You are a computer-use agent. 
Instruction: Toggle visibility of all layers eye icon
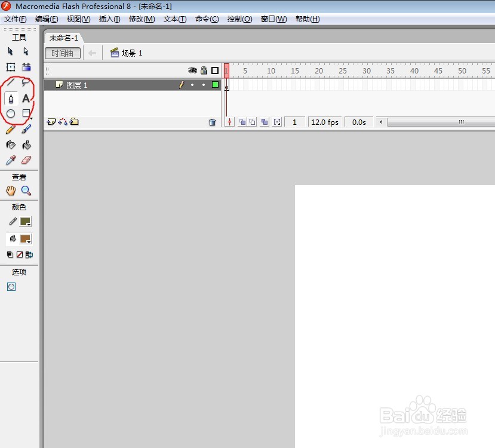click(x=192, y=70)
